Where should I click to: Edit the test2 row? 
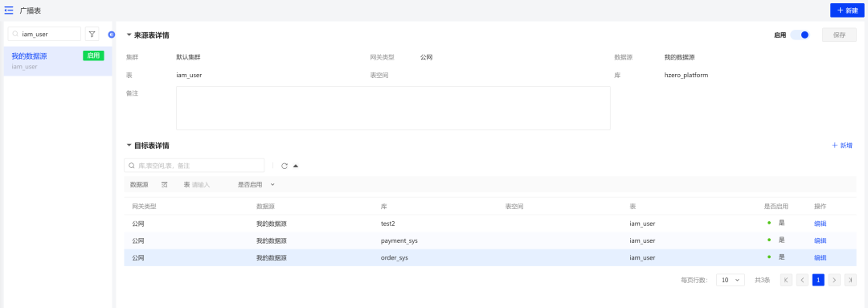[x=820, y=224]
